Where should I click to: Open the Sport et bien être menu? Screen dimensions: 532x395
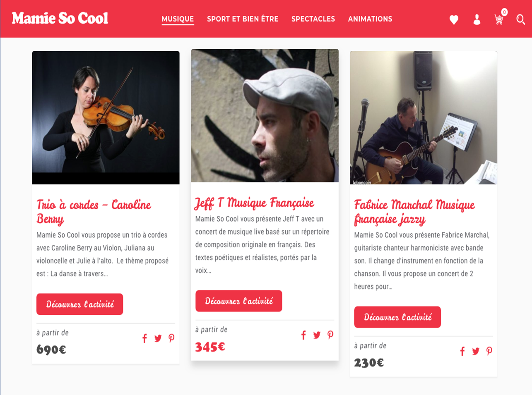tap(243, 19)
